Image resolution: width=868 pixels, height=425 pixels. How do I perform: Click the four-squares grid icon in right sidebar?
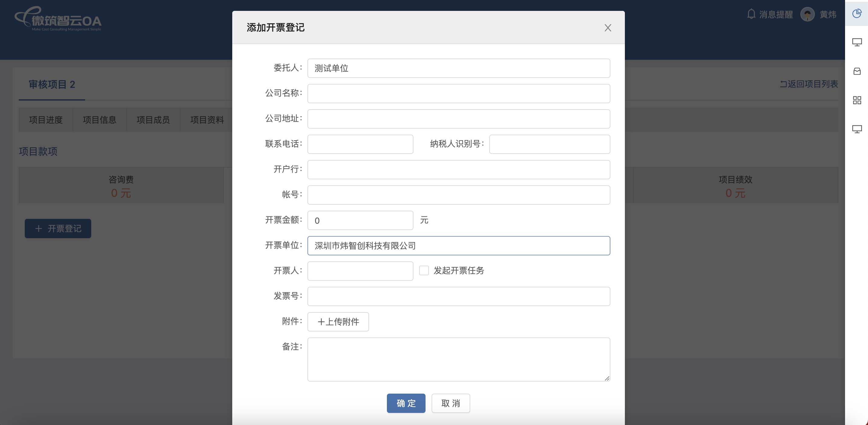click(x=857, y=100)
